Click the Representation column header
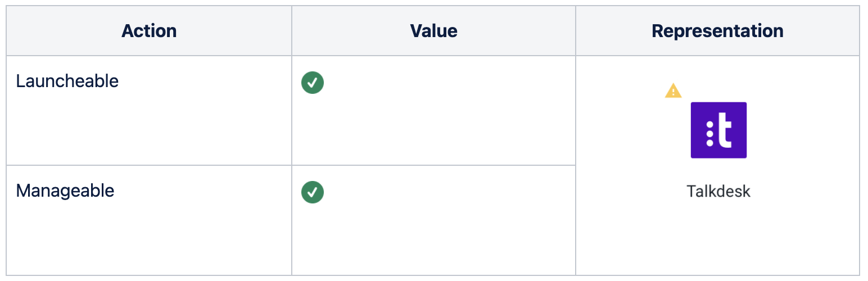Image resolution: width=868 pixels, height=281 pixels. point(717,31)
